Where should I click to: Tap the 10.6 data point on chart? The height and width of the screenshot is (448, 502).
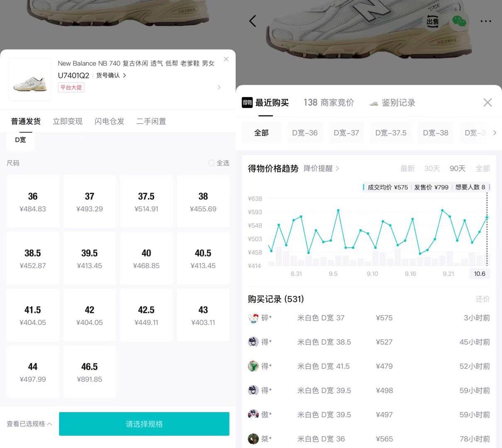pyautogui.click(x=487, y=217)
